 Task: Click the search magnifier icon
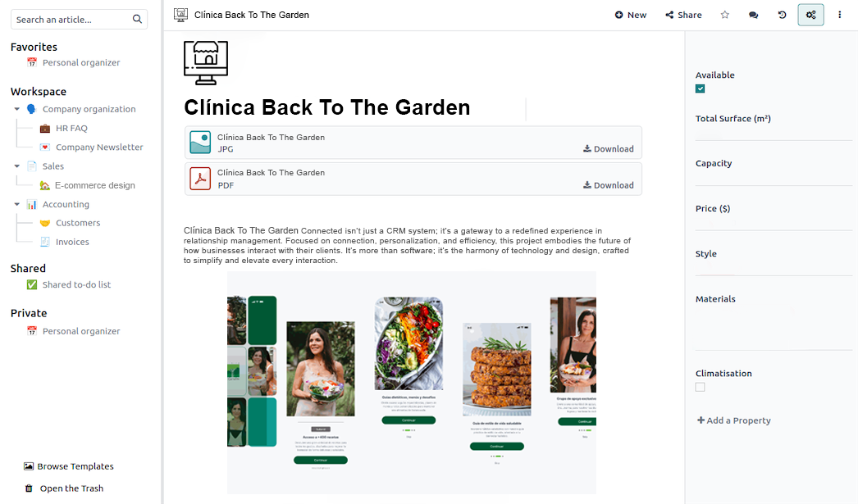click(x=137, y=19)
